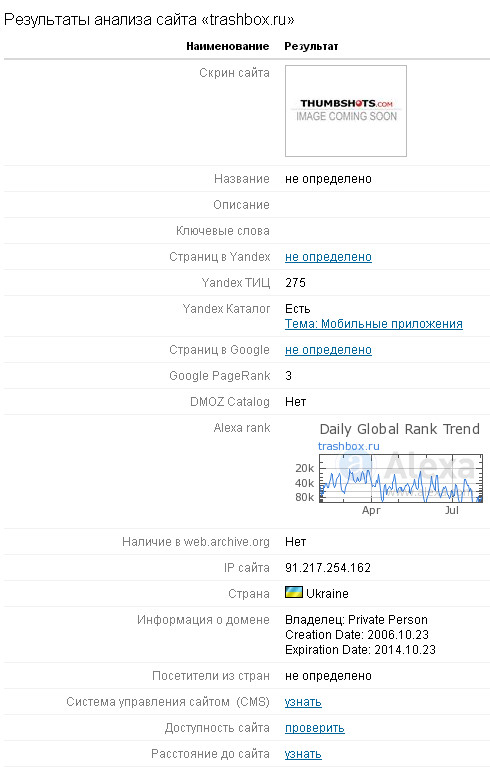Click the Ukraine flag icon
Screen dimensions: 490x770
pyautogui.click(x=294, y=592)
